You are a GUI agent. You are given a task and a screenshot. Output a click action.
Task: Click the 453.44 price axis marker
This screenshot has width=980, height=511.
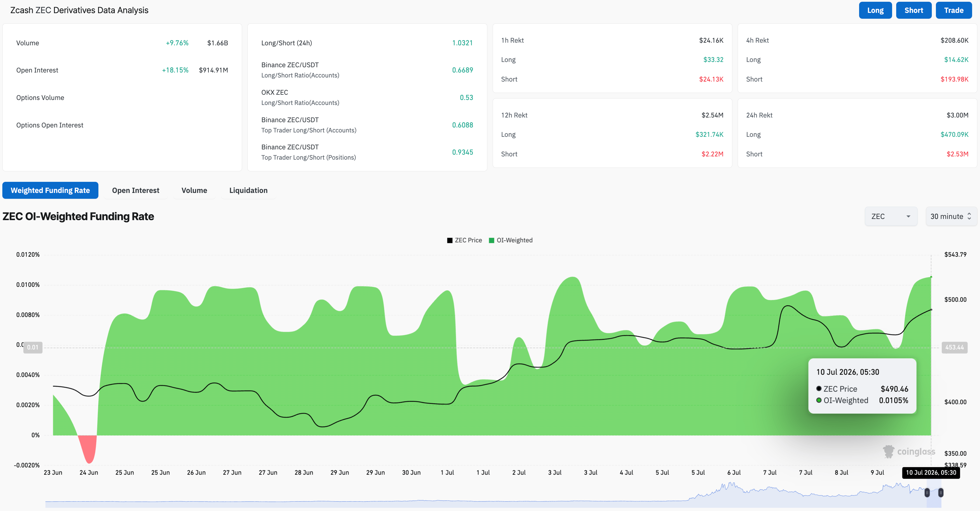tap(955, 347)
